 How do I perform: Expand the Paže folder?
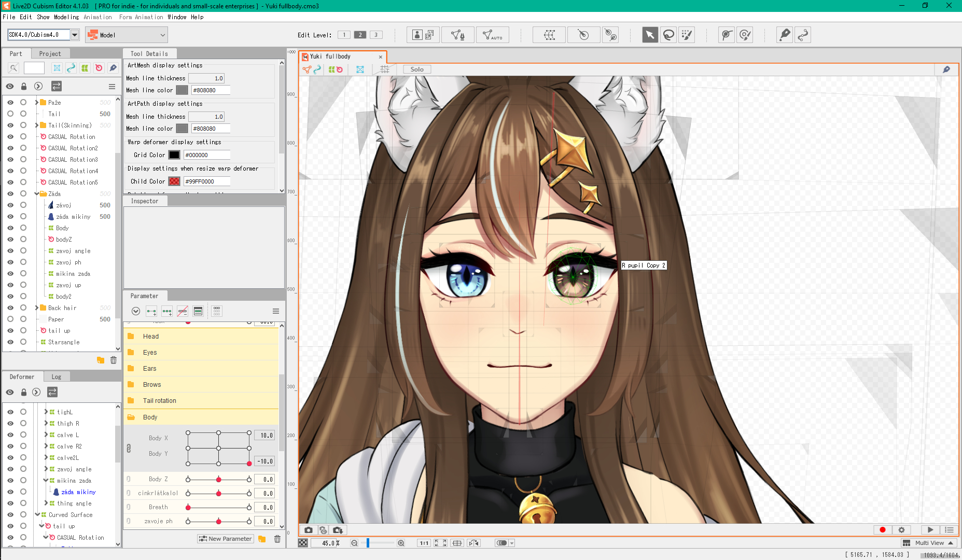click(x=36, y=103)
